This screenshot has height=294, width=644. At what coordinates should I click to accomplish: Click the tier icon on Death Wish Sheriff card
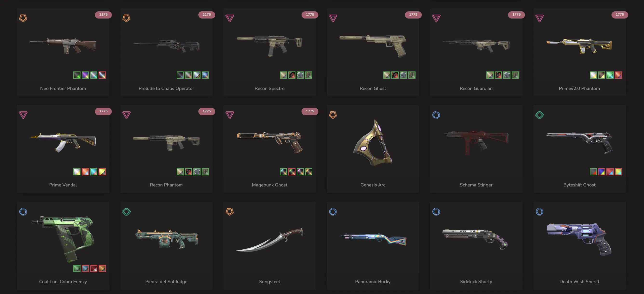point(539,212)
